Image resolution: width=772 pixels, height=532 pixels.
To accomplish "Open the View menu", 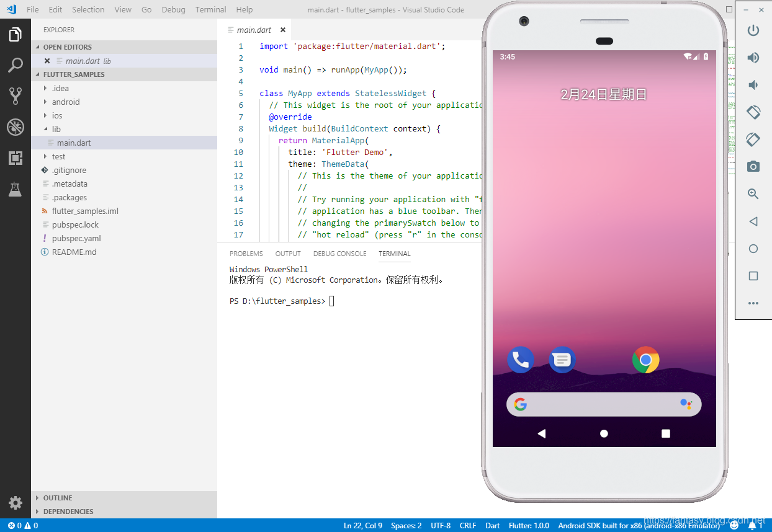I will point(123,9).
